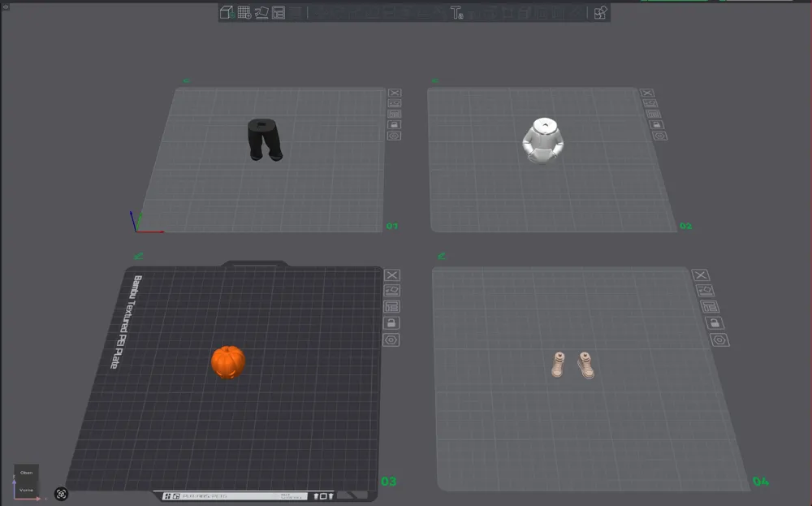
Task: Select the black pants model
Action: tap(265, 140)
